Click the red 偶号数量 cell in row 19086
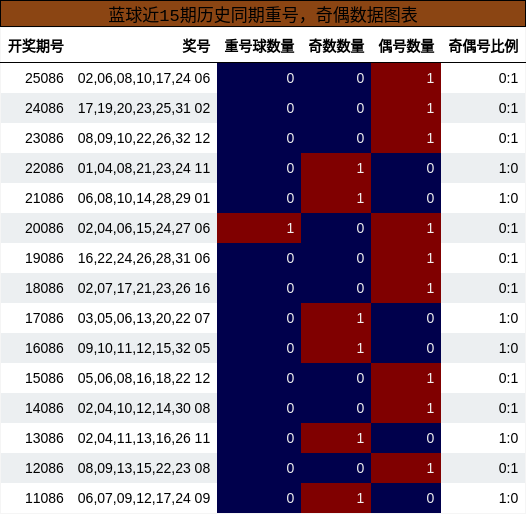526x514 pixels. (406, 258)
